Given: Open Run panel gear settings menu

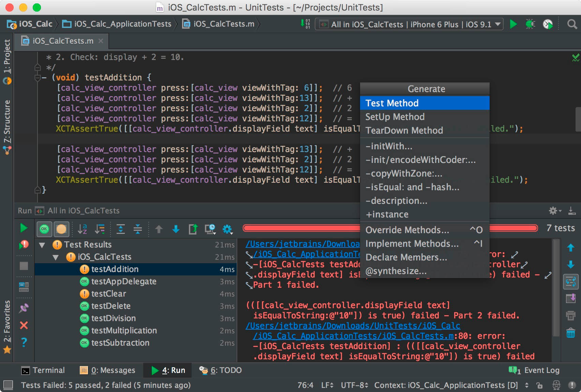Looking at the screenshot, I should (x=555, y=211).
